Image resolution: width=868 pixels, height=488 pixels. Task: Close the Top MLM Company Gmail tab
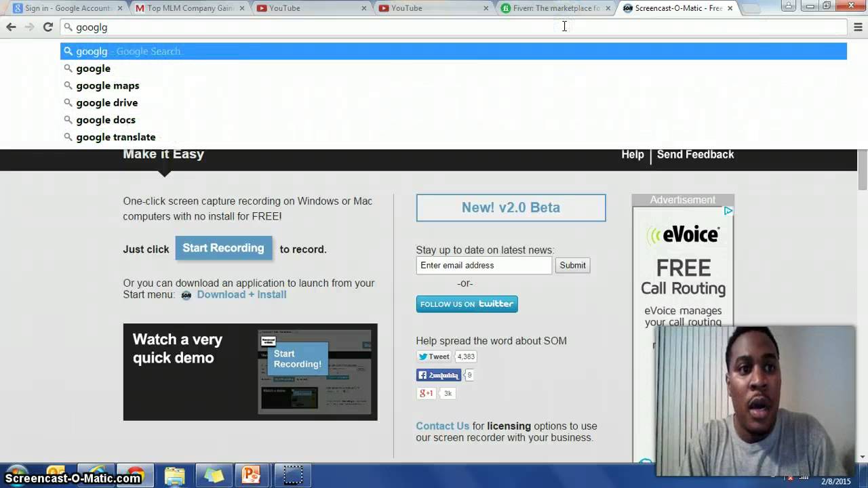pyautogui.click(x=242, y=8)
